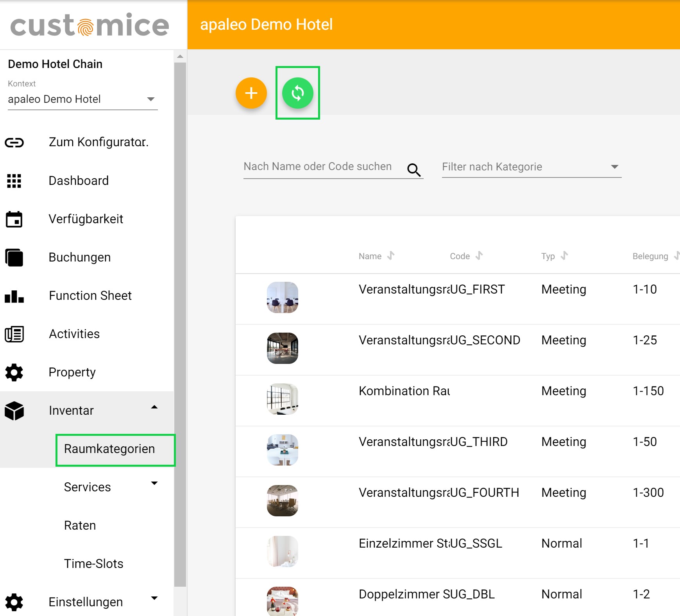
Task: Select Raten submenu item
Action: click(x=80, y=526)
